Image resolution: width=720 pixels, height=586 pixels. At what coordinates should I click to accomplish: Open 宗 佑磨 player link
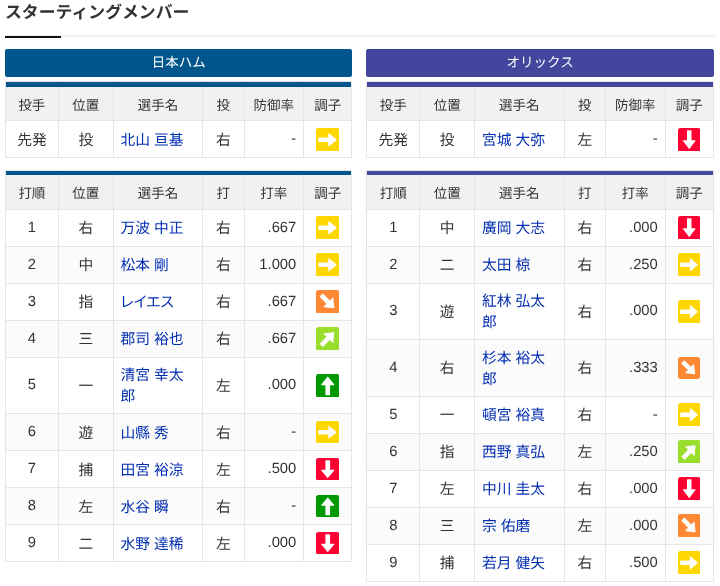point(506,526)
